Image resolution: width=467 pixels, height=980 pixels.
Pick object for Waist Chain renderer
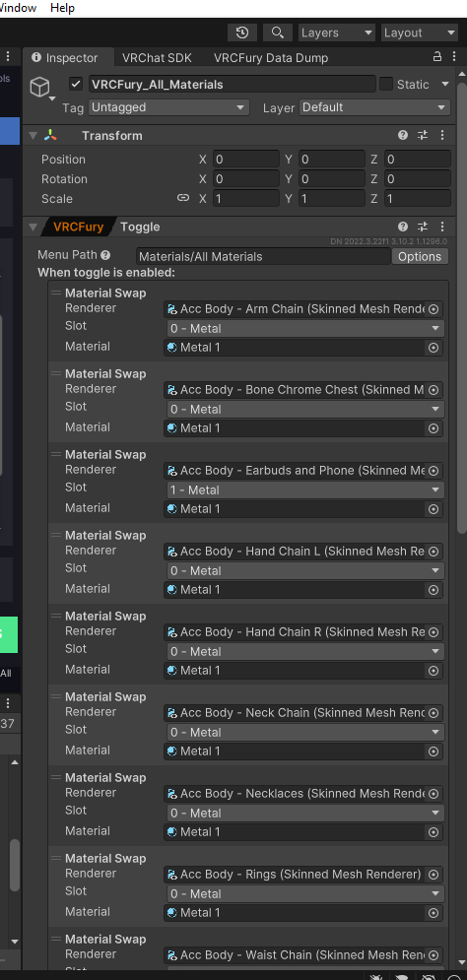point(434,954)
